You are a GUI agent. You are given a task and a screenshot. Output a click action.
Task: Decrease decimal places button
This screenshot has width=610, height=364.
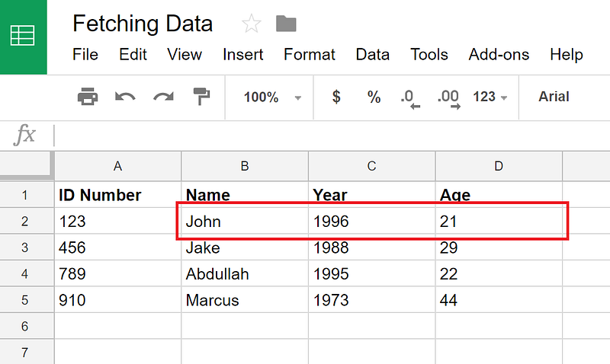(x=410, y=99)
